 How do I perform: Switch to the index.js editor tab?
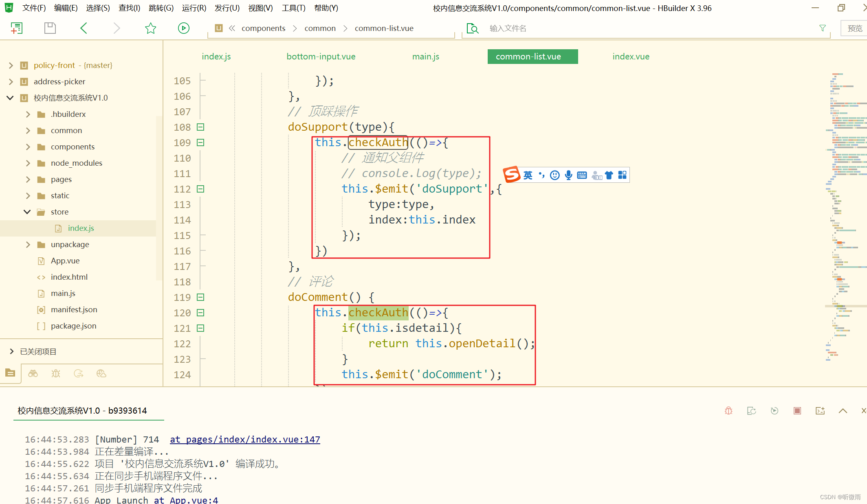216,57
